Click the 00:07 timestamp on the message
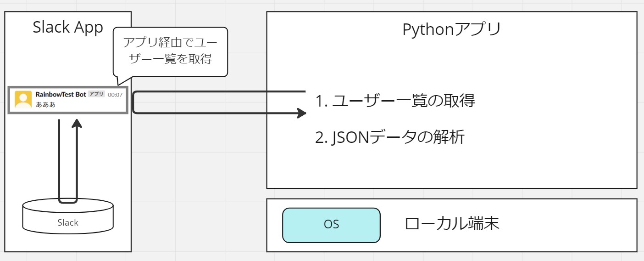 [x=115, y=95]
